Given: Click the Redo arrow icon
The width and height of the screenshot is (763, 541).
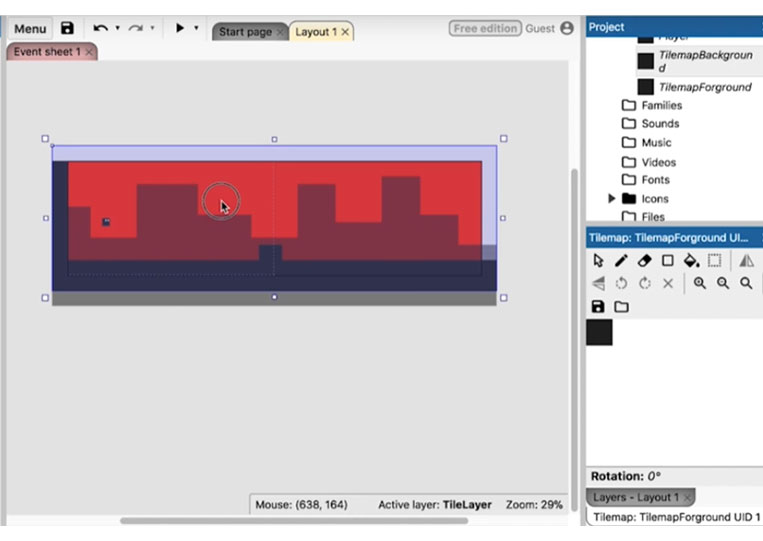Looking at the screenshot, I should pyautogui.click(x=135, y=28).
